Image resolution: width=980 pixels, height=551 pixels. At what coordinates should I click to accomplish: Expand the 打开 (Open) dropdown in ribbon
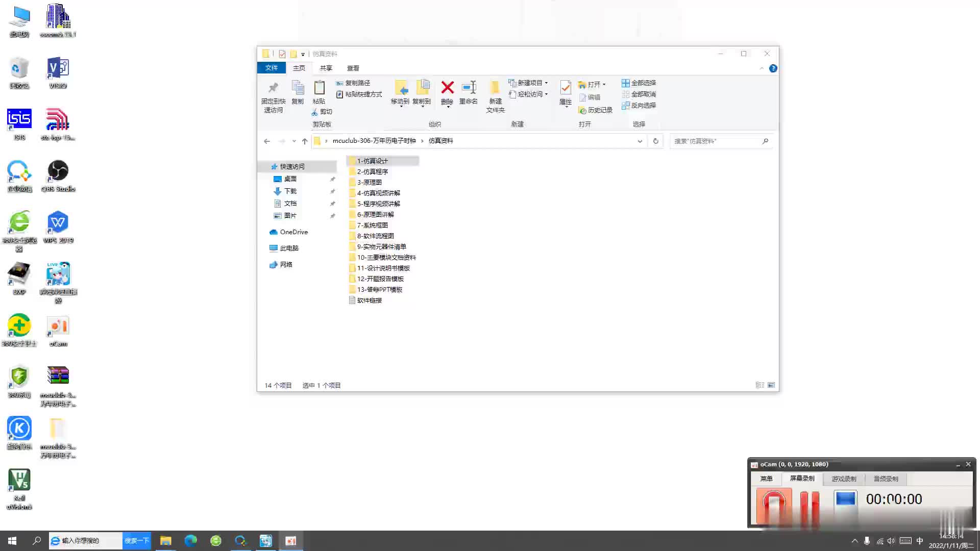tap(604, 85)
